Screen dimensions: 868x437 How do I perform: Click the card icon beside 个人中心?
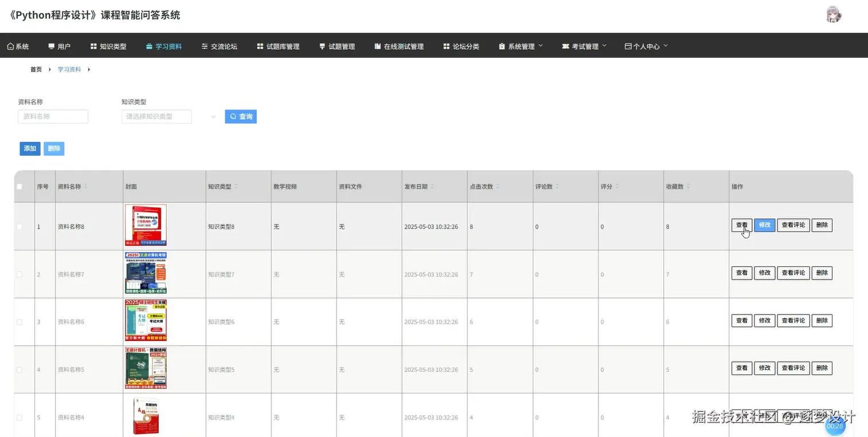click(x=628, y=46)
